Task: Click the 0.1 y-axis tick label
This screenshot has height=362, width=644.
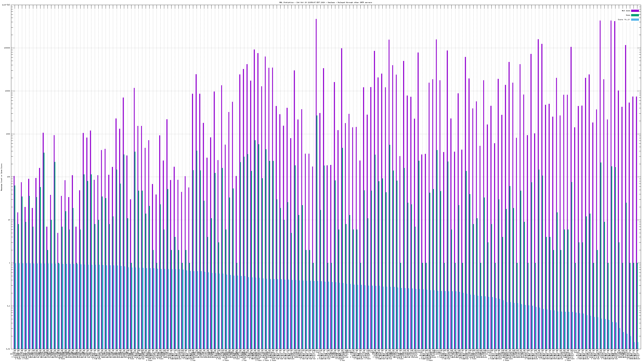Action: (x=8, y=306)
